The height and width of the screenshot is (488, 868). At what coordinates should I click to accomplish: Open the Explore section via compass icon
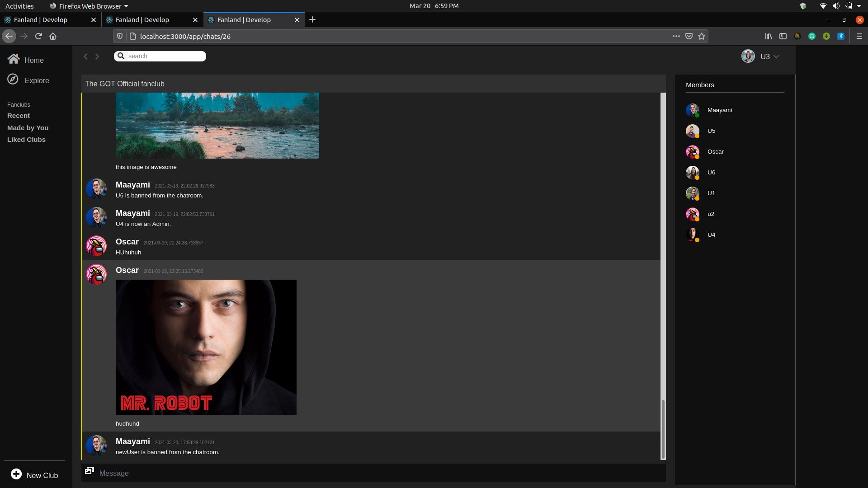13,79
